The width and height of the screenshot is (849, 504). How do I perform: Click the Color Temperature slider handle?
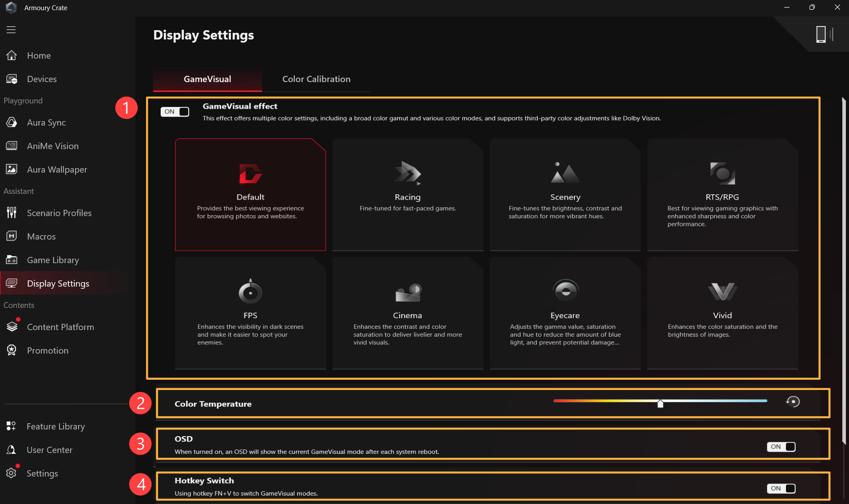coord(660,403)
